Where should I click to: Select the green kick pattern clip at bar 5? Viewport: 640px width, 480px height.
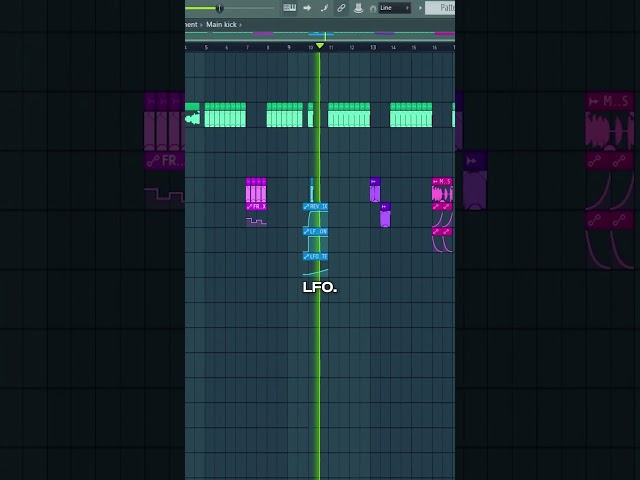(x=225, y=115)
